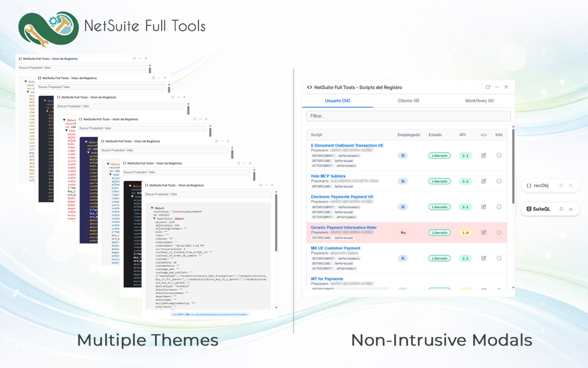
Task: Switch to the Cliente (6) tab
Action: 408,100
